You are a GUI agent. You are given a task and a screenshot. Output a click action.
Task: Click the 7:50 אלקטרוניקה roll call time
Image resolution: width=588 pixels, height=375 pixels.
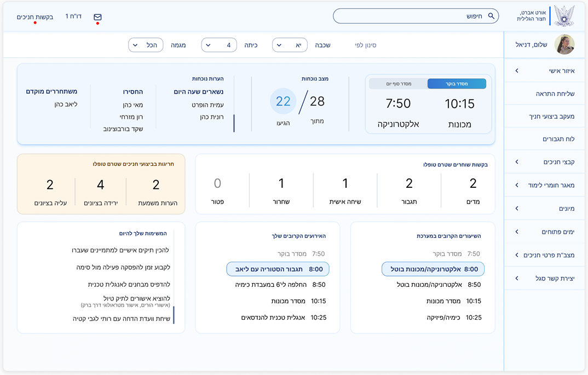pyautogui.click(x=398, y=103)
